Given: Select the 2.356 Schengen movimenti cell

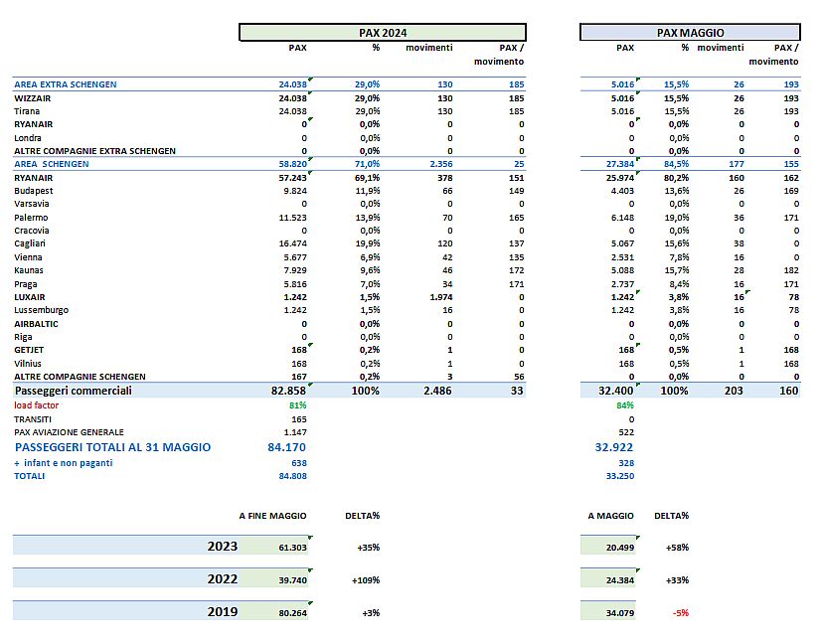Looking at the screenshot, I should [x=441, y=164].
